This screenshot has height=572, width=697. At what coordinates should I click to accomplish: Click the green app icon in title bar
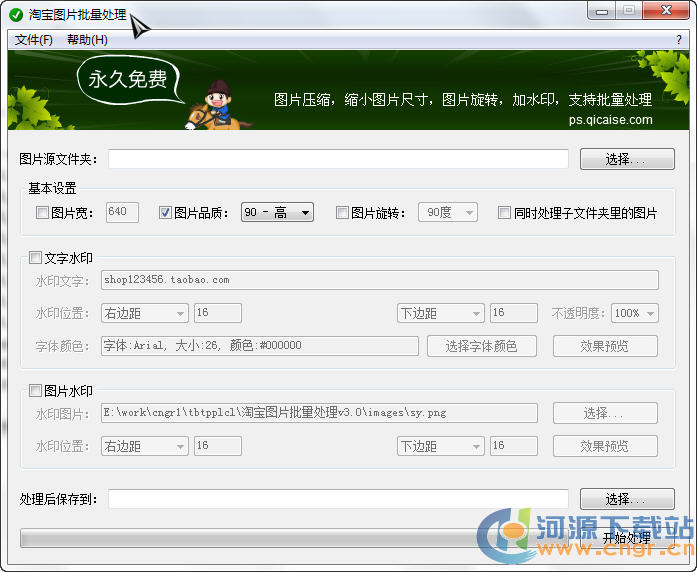15,14
